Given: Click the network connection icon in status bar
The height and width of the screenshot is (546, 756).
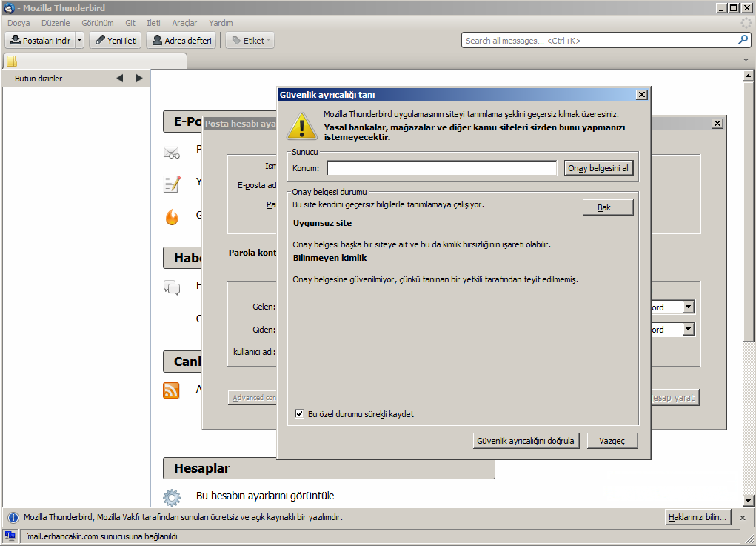Looking at the screenshot, I should pos(10,536).
